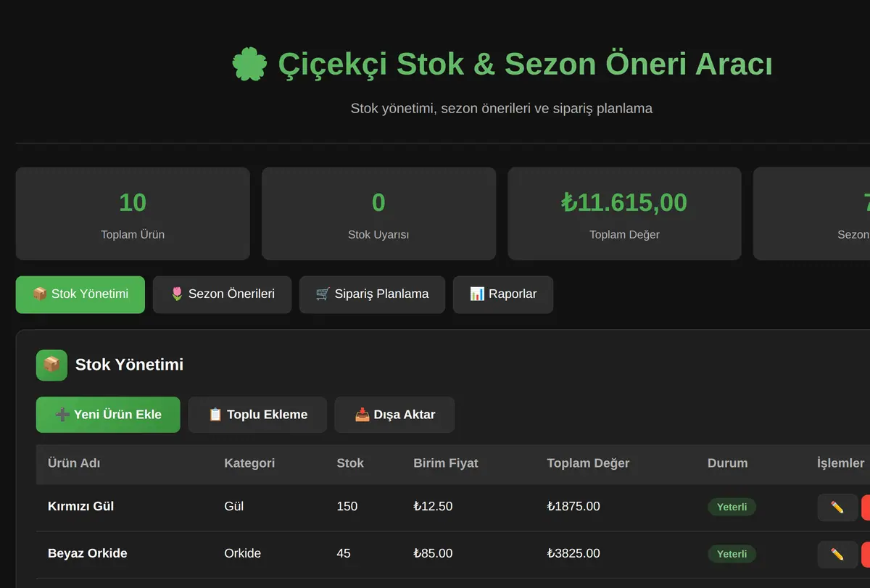Click the Ürün Adı column header
This screenshot has width=870, height=588.
(72, 463)
